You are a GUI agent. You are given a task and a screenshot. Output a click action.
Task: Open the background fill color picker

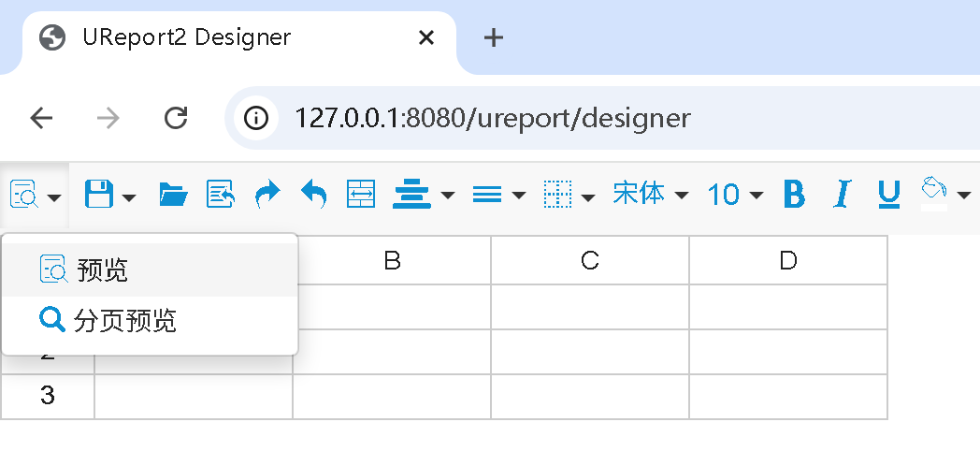tap(944, 195)
